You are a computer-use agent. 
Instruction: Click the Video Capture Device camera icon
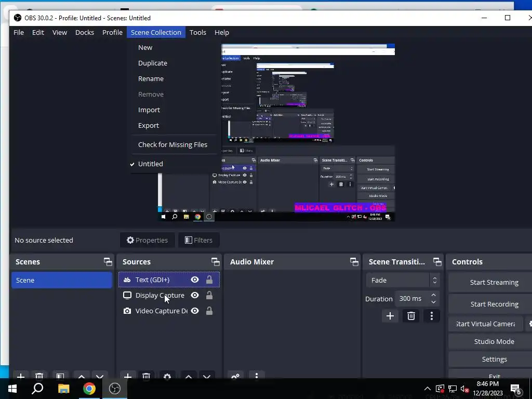[127, 311]
